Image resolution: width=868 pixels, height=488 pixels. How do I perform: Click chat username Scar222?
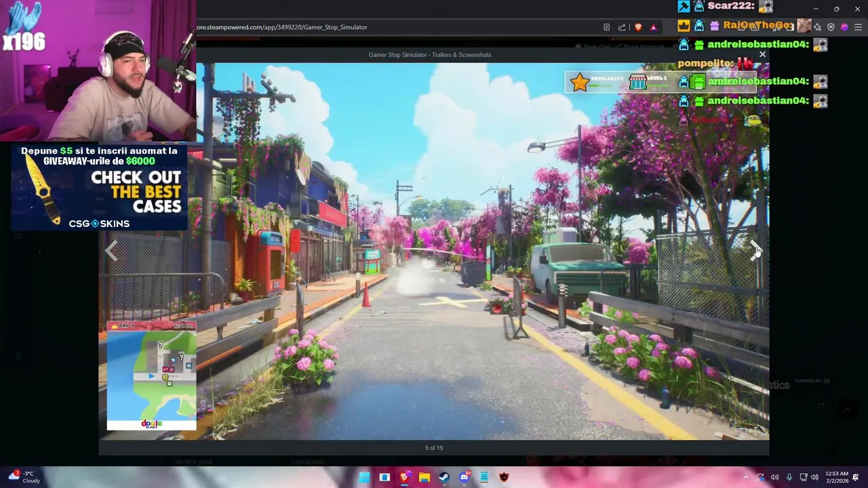point(732,6)
